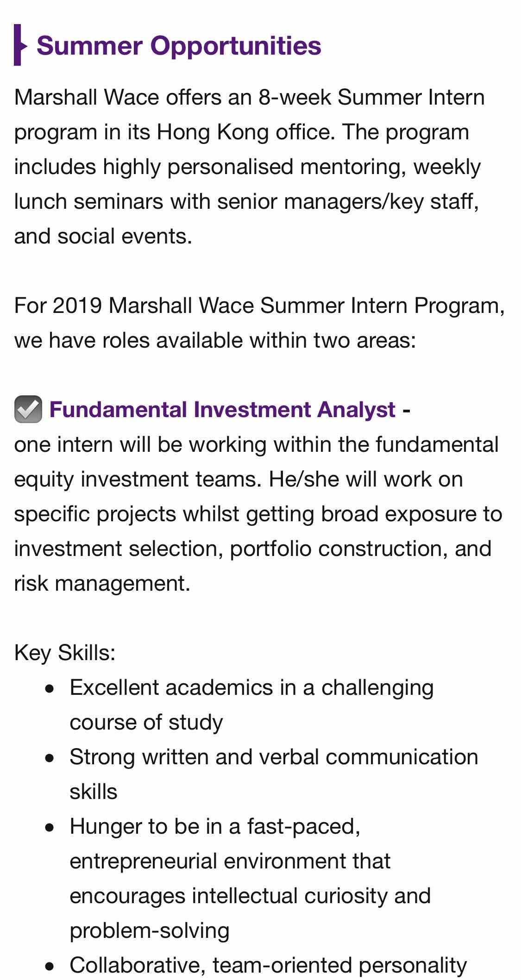Image resolution: width=521 pixels, height=980 pixels.
Task: Tap the Collaborative, team-oriented personality item
Action: pyautogui.click(x=268, y=965)
